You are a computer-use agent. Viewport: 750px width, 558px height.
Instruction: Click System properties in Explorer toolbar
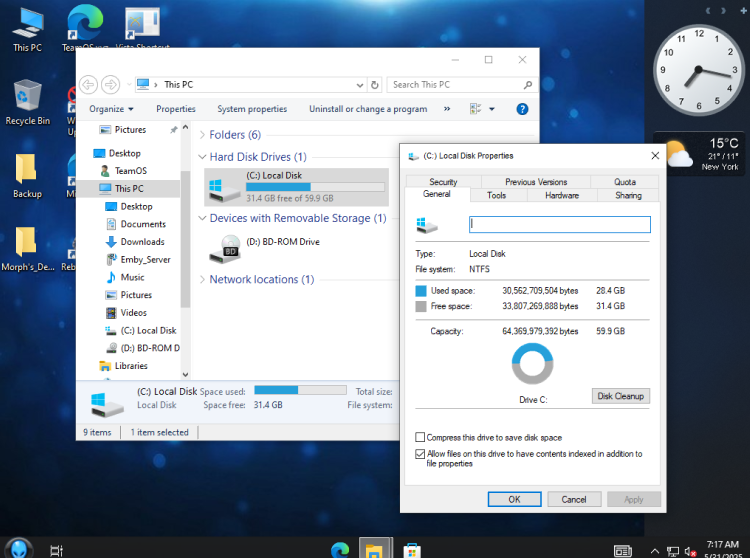point(252,109)
